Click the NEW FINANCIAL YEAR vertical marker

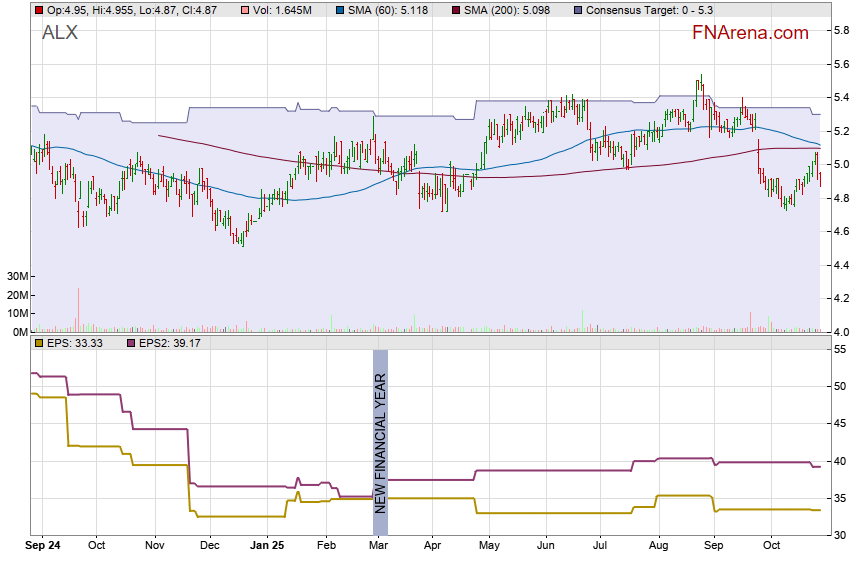380,442
